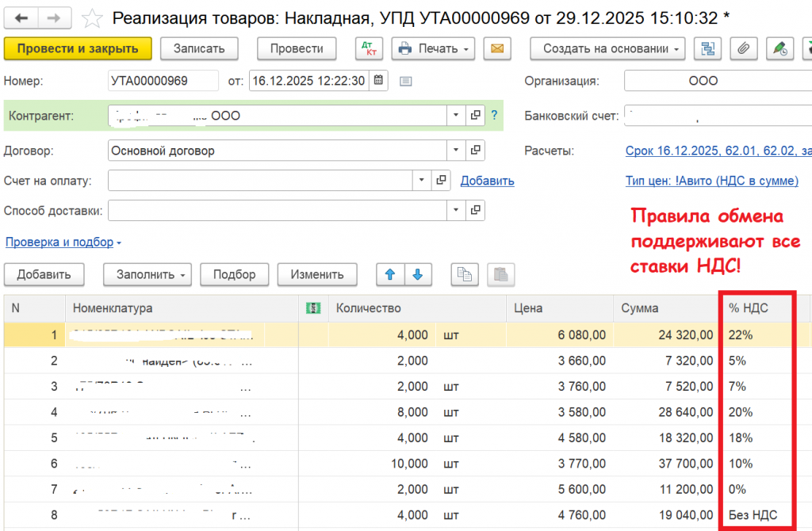Click the Количество column header
The height and width of the screenshot is (531, 812).
click(417, 308)
